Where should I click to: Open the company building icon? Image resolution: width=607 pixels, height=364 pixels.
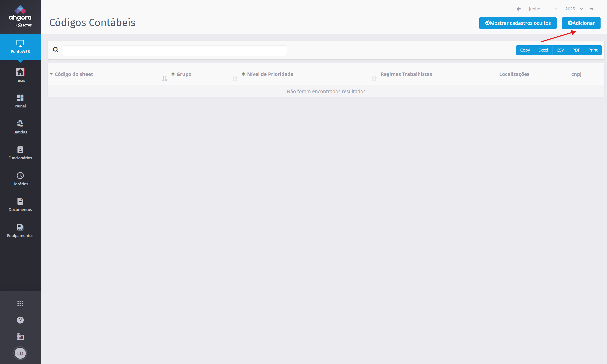(x=20, y=337)
